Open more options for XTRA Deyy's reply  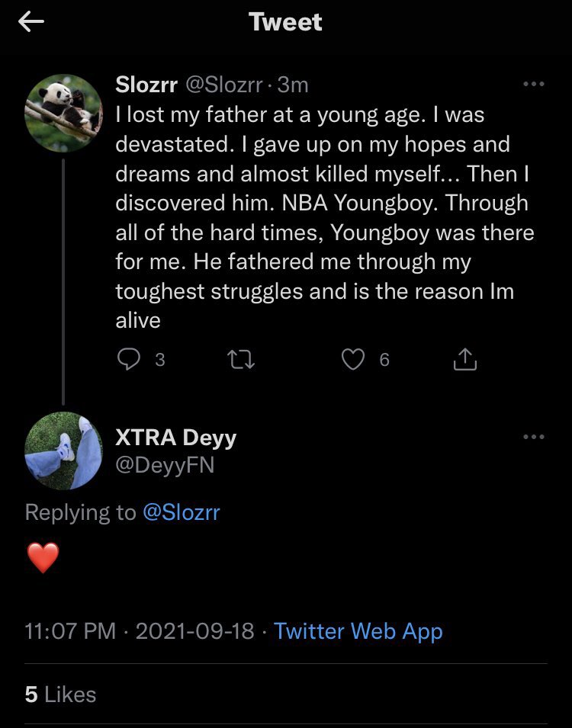coord(534,437)
